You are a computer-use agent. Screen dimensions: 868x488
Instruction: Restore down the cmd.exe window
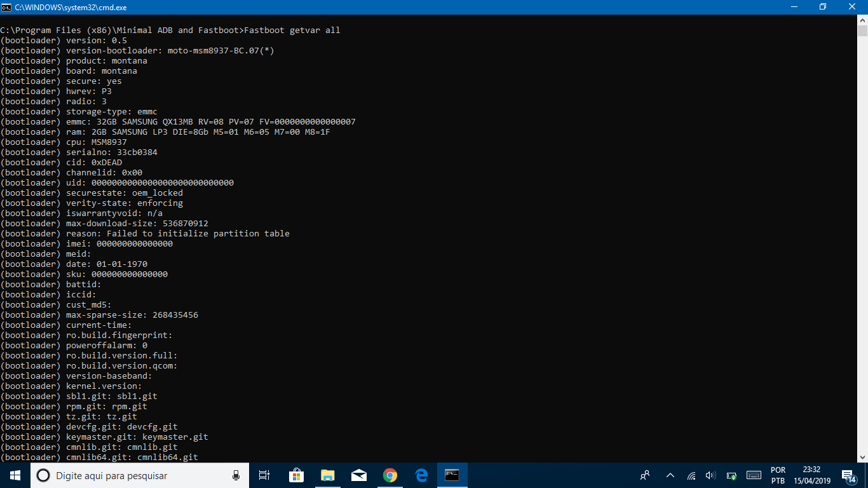pos(823,6)
